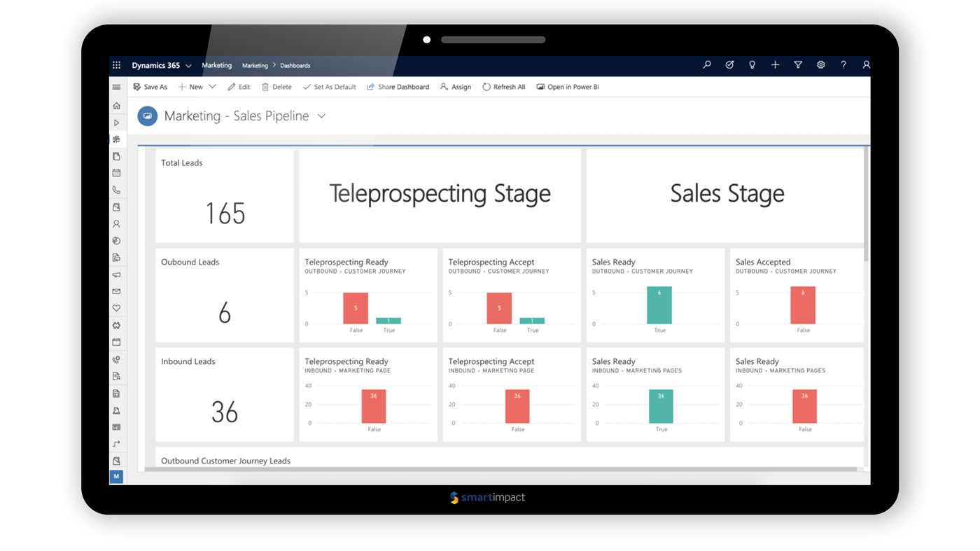Viewport: 980px width, 551px height.
Task: Open the Marketing - Sales Pipeline dashboard selector
Action: coord(321,116)
